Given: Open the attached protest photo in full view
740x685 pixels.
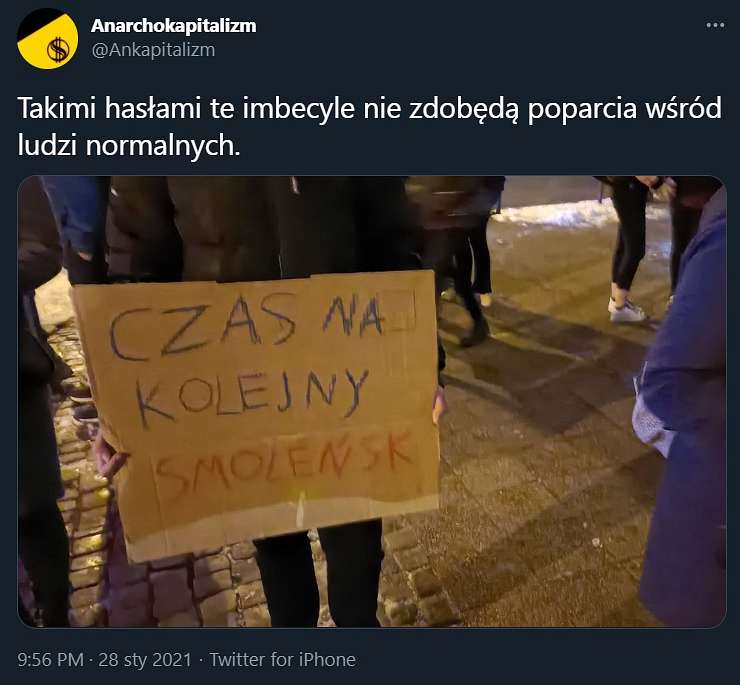Looking at the screenshot, I should click(x=372, y=402).
